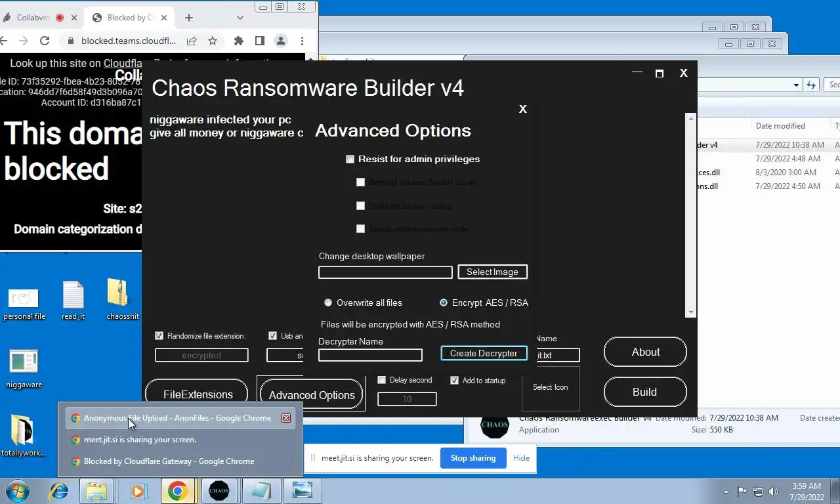Reload the Chrome page
Viewport: 840px width, 504px height.
tap(45, 41)
